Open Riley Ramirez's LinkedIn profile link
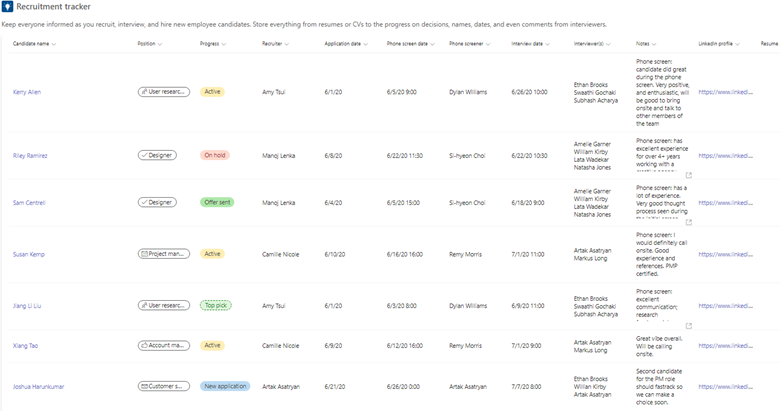 pos(724,156)
